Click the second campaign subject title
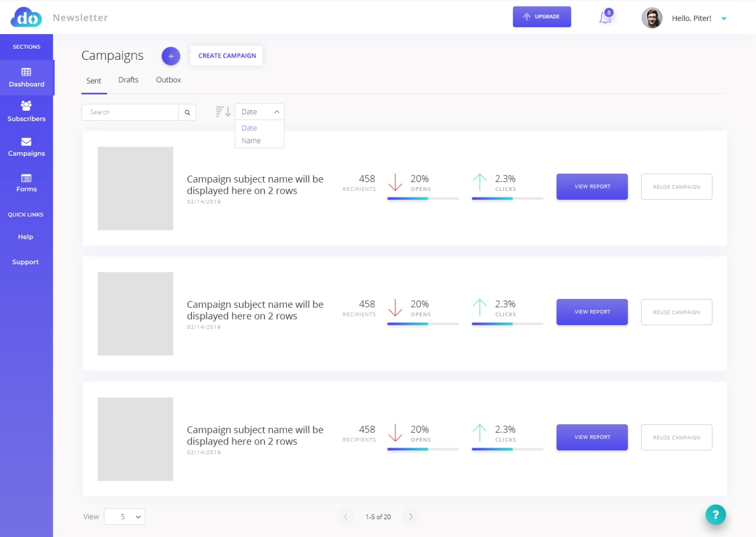 click(255, 310)
